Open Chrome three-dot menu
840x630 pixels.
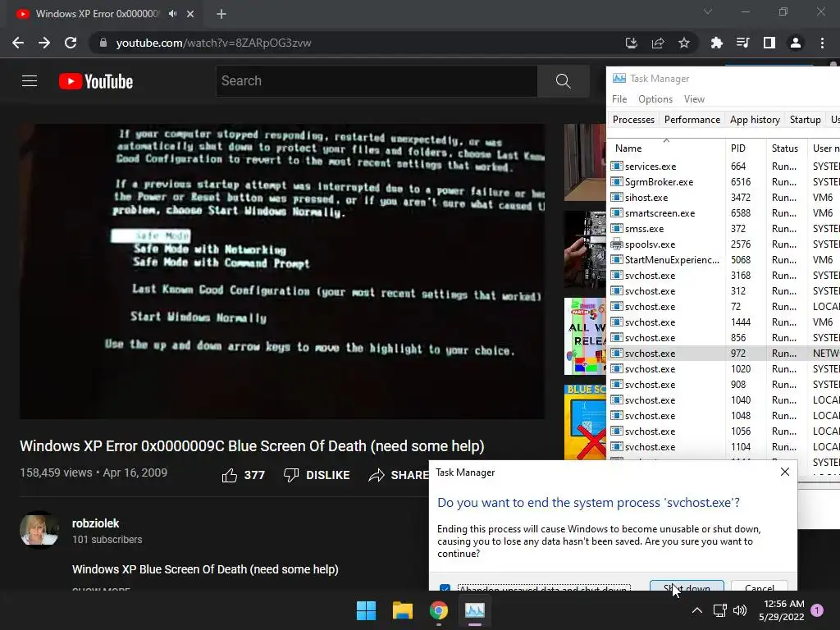(822, 43)
